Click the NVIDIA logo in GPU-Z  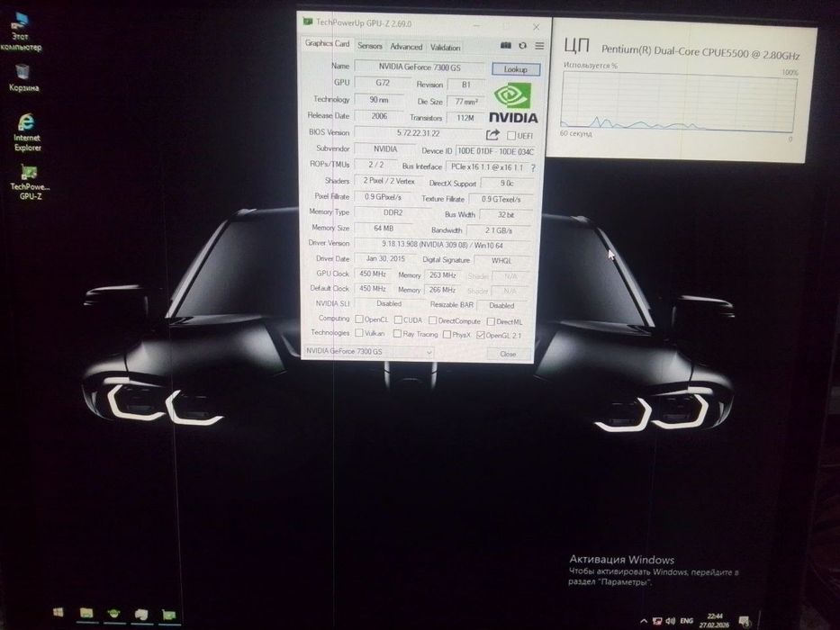pyautogui.click(x=512, y=103)
